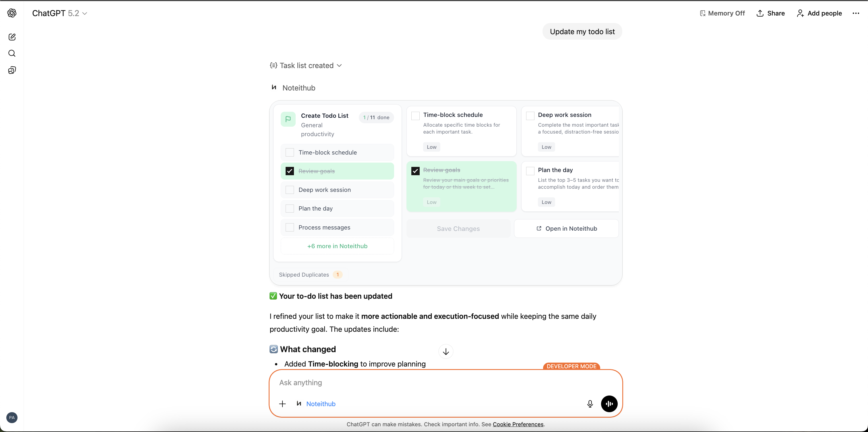Viewport: 868px width, 432px height.
Task: Click the Noteithub heading above the widget
Action: coord(299,88)
